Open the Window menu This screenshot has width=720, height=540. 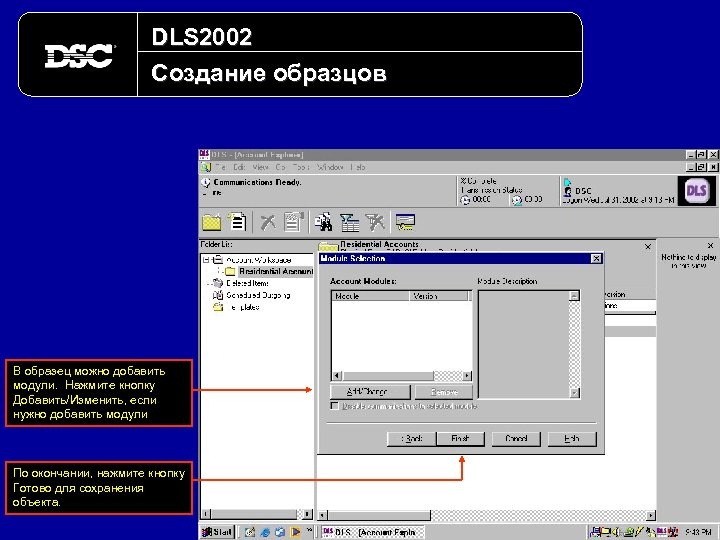point(330,167)
